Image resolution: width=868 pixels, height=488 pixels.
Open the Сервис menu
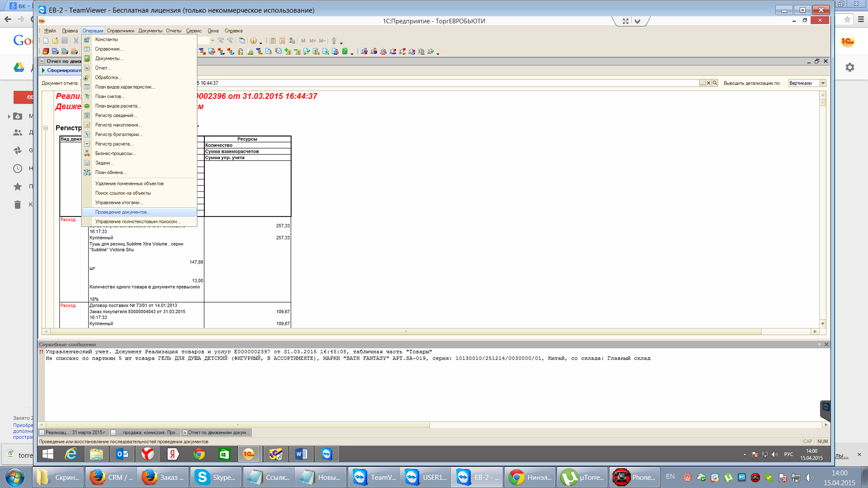coord(193,31)
